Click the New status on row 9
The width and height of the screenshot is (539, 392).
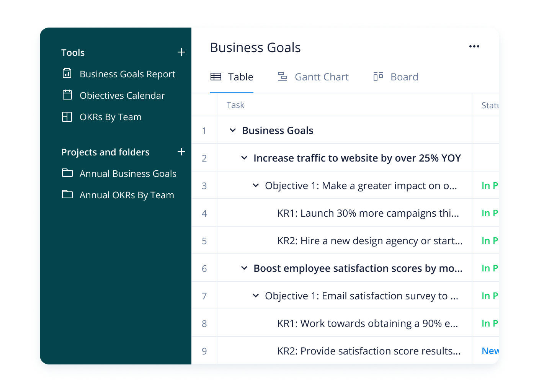click(490, 351)
